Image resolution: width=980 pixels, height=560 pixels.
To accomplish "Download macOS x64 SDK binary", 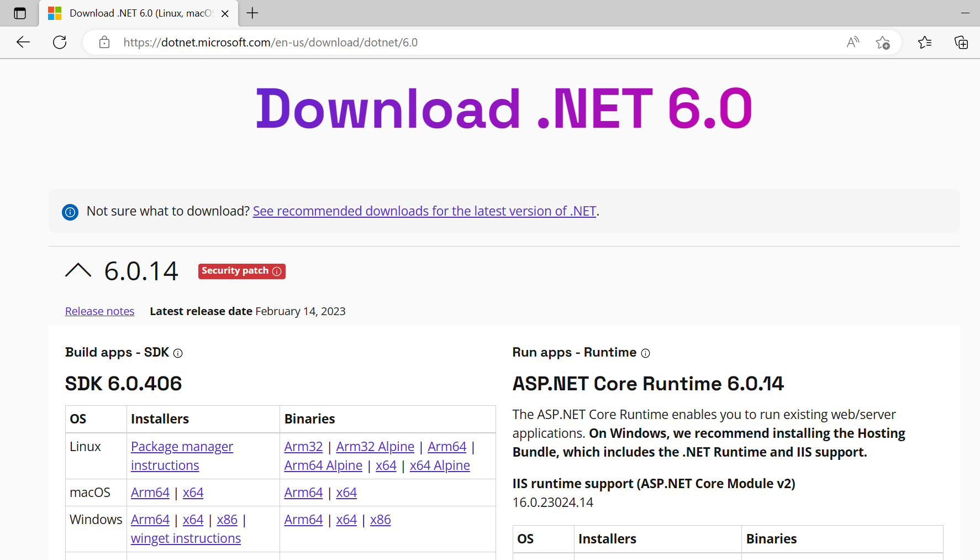I will [346, 493].
